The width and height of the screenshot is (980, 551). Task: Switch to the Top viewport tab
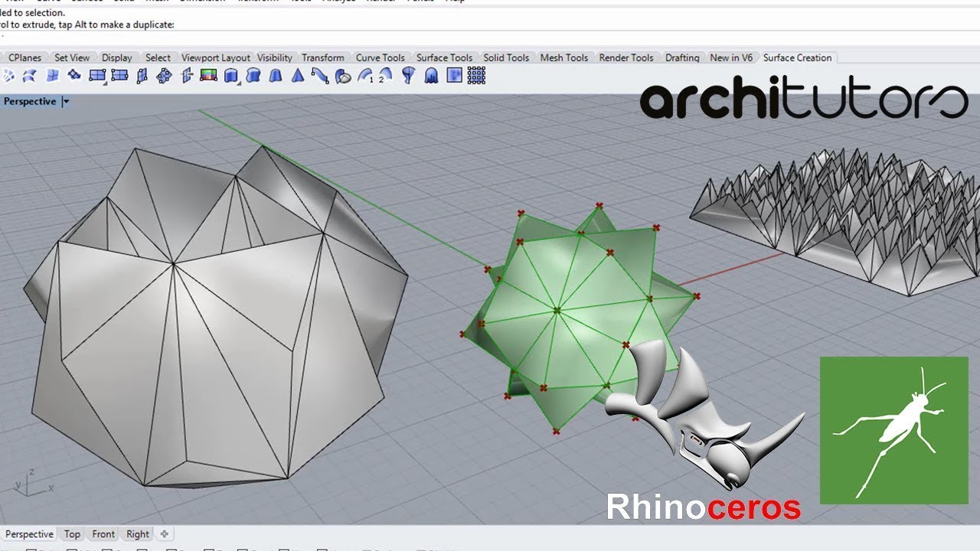tap(72, 534)
